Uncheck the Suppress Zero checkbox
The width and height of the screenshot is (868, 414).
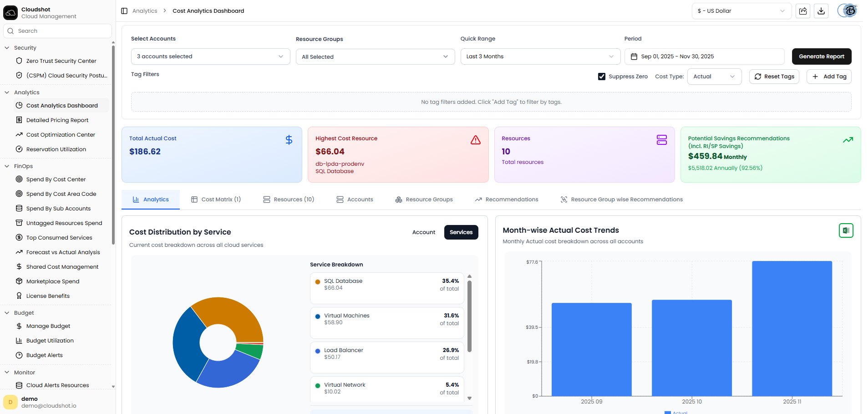click(x=602, y=77)
